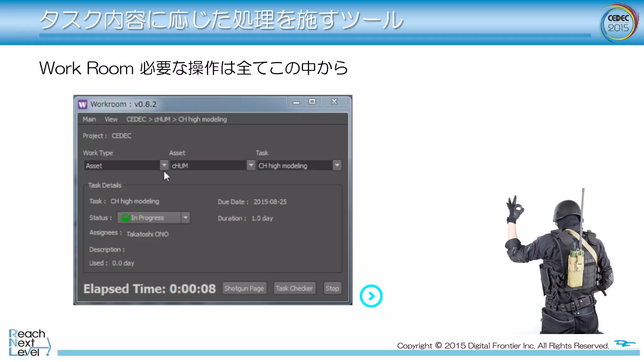Expand the Work Type dropdown arrow

point(164,165)
